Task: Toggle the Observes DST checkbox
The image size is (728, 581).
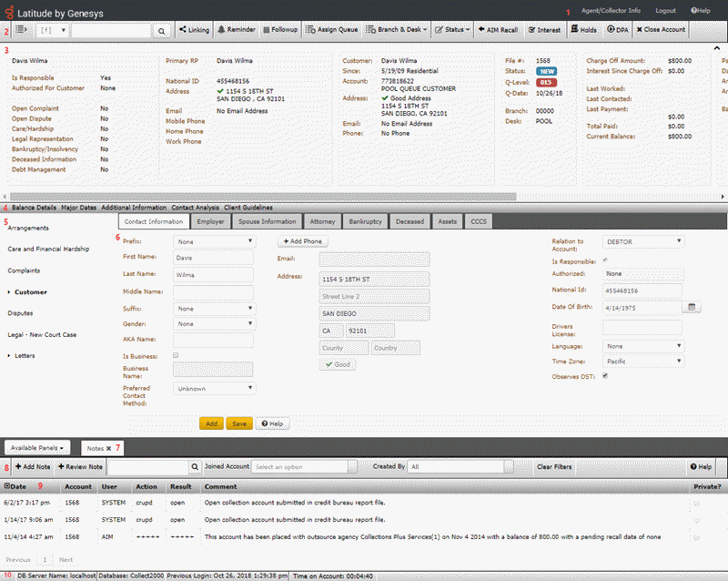Action: tap(605, 375)
